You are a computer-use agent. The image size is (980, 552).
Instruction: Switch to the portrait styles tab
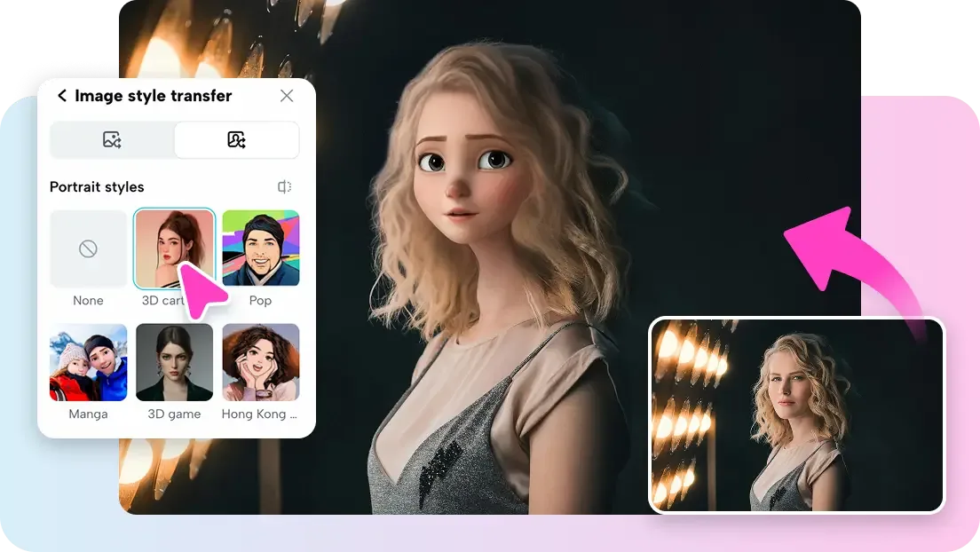[x=236, y=139]
